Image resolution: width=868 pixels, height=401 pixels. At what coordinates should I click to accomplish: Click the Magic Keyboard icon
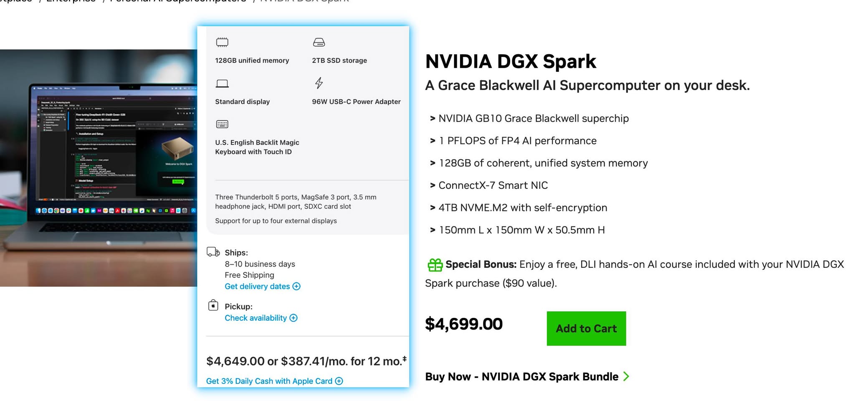[222, 124]
